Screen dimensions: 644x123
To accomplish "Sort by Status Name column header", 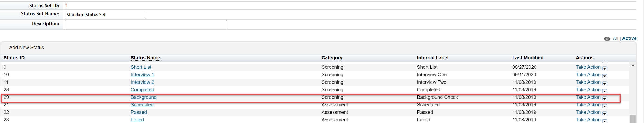I will [145, 58].
